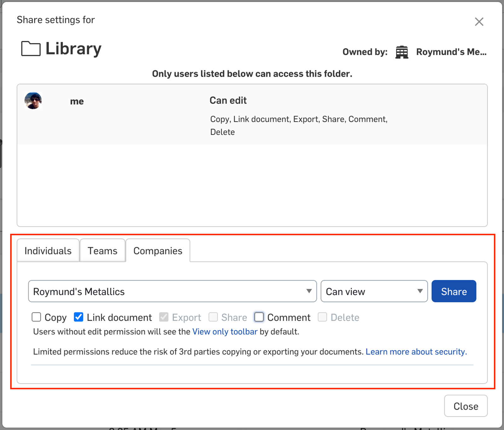
Task: Enable the Copy permission checkbox
Action: point(36,317)
